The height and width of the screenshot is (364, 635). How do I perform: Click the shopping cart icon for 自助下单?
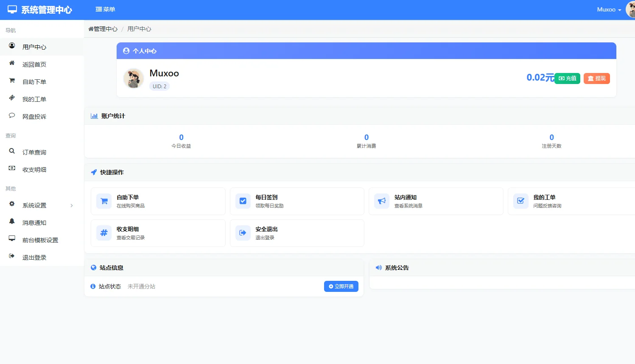(x=104, y=201)
